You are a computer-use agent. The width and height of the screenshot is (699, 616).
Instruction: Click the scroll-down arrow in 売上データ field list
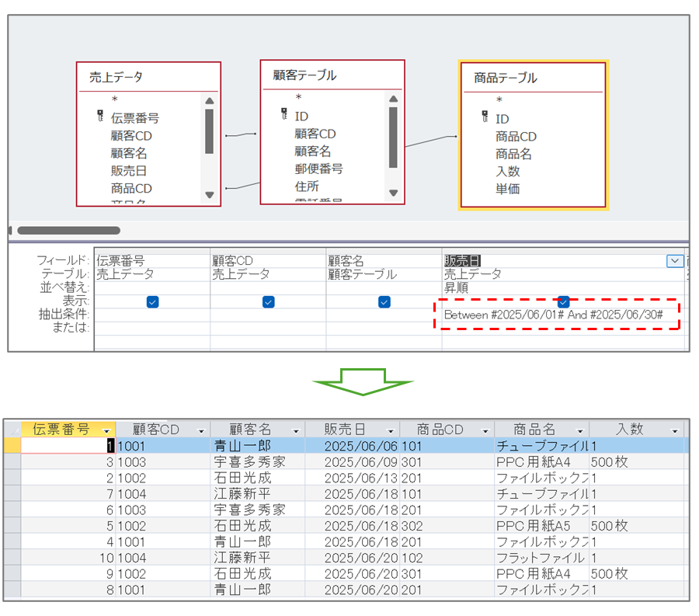pyautogui.click(x=209, y=195)
